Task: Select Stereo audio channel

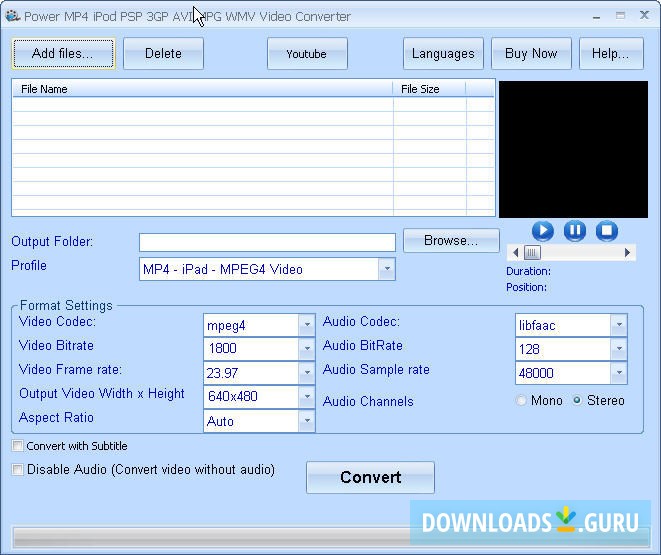Action: [x=577, y=401]
